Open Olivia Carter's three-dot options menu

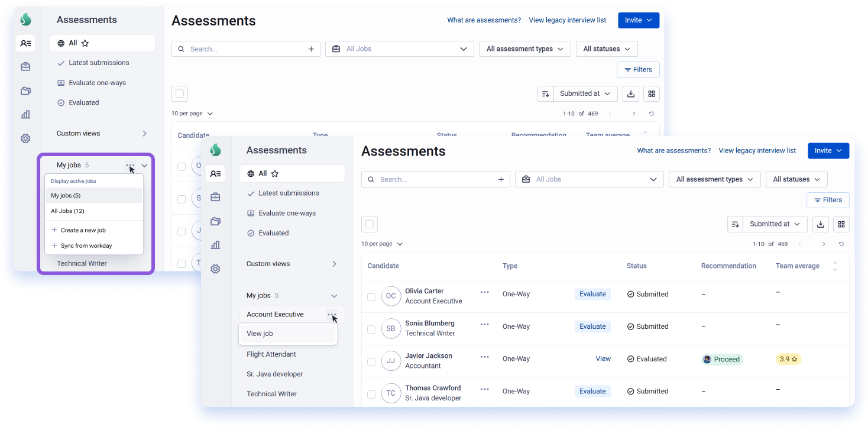click(x=485, y=292)
